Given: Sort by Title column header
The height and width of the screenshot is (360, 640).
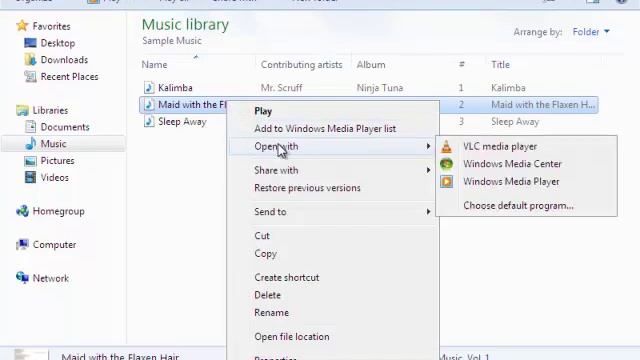Looking at the screenshot, I should 500,64.
